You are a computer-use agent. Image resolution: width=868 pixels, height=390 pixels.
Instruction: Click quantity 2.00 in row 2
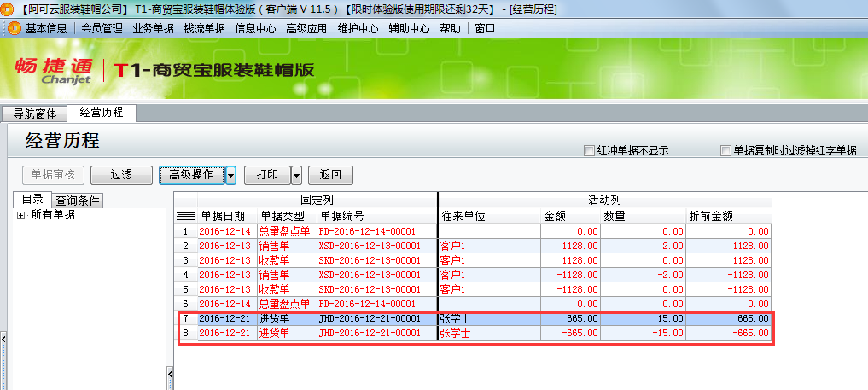[643, 246]
